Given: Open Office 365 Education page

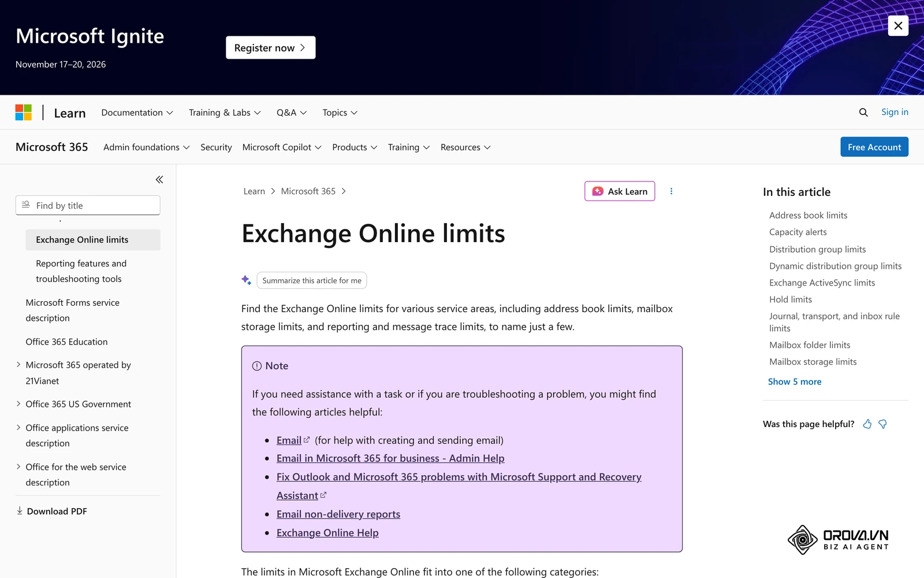Looking at the screenshot, I should click(x=66, y=342).
